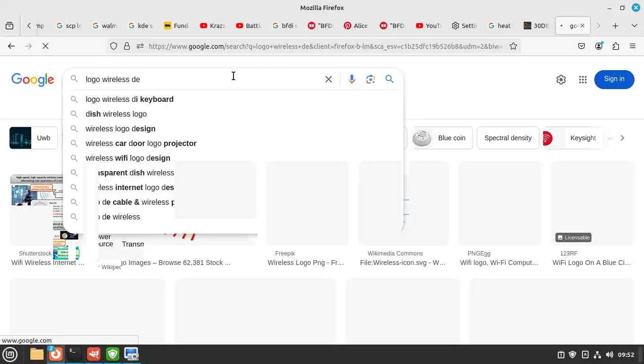The height and width of the screenshot is (364, 644).
Task: Stop page loading with the X button
Action: pos(45,46)
